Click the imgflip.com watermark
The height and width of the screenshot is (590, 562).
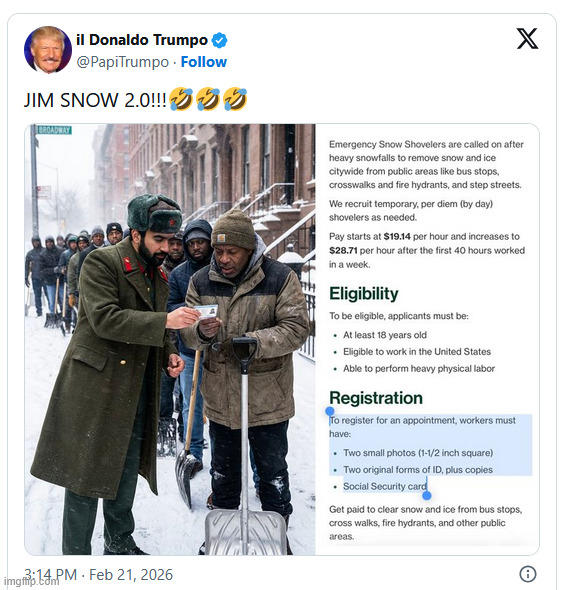click(x=30, y=581)
